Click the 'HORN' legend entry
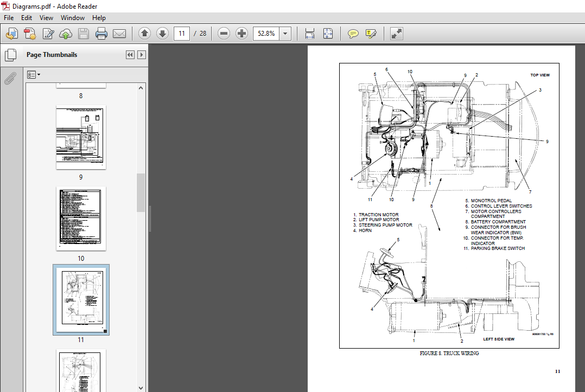The height and width of the screenshot is (392, 585). click(365, 230)
